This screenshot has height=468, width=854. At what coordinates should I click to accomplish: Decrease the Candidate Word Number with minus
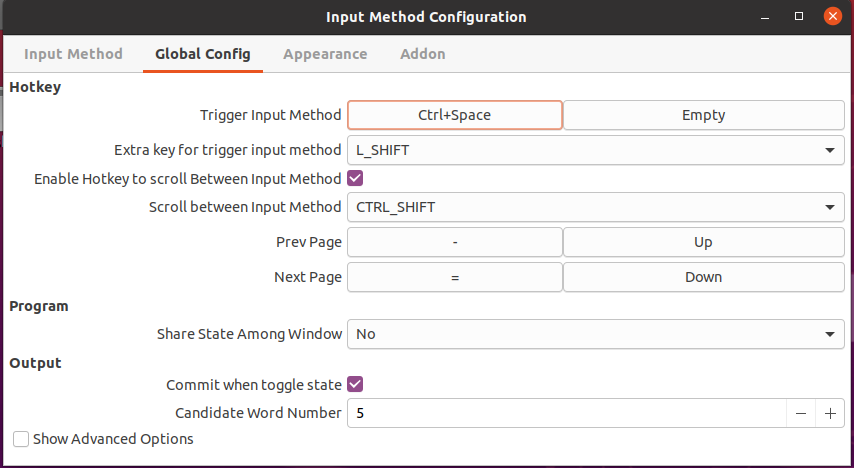click(801, 413)
